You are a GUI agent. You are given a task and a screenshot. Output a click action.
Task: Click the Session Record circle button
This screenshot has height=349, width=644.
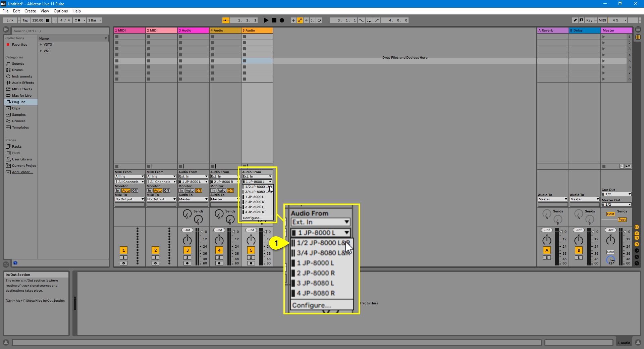pos(319,20)
